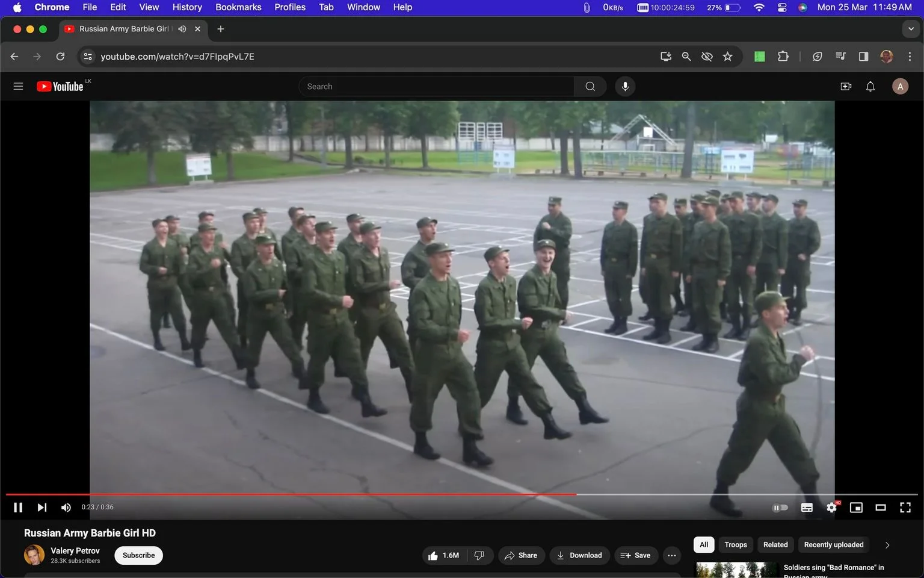Expand more actions ellipsis menu
Image resolution: width=924 pixels, height=578 pixels.
point(672,555)
